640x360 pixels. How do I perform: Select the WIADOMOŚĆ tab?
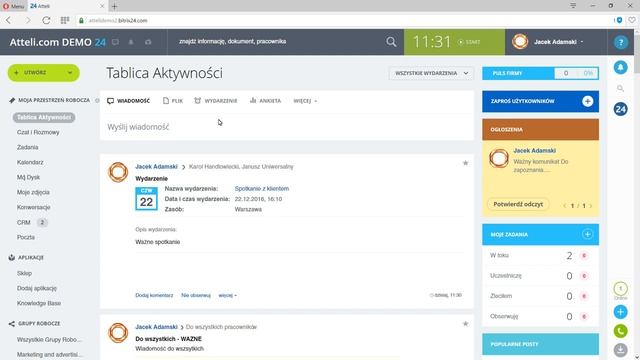(x=129, y=101)
